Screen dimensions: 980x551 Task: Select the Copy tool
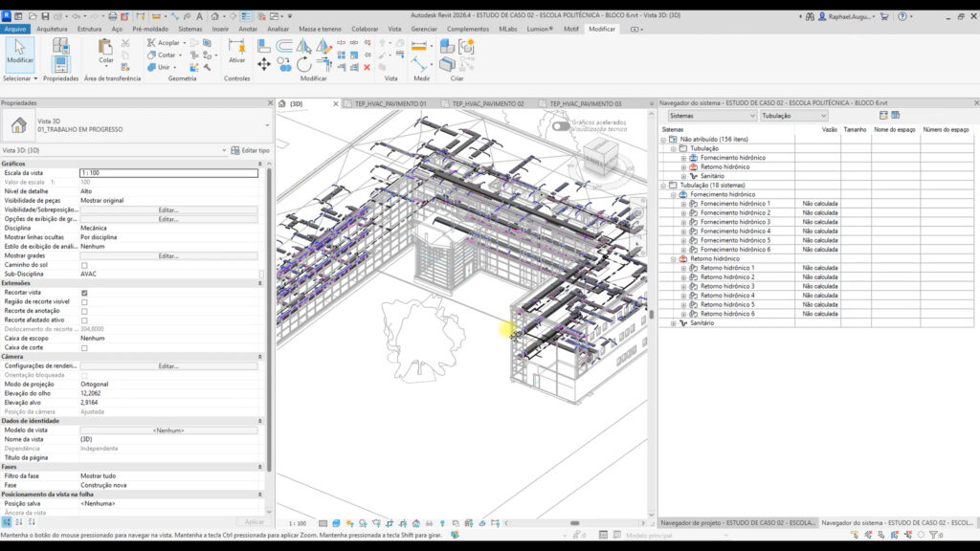(283, 64)
